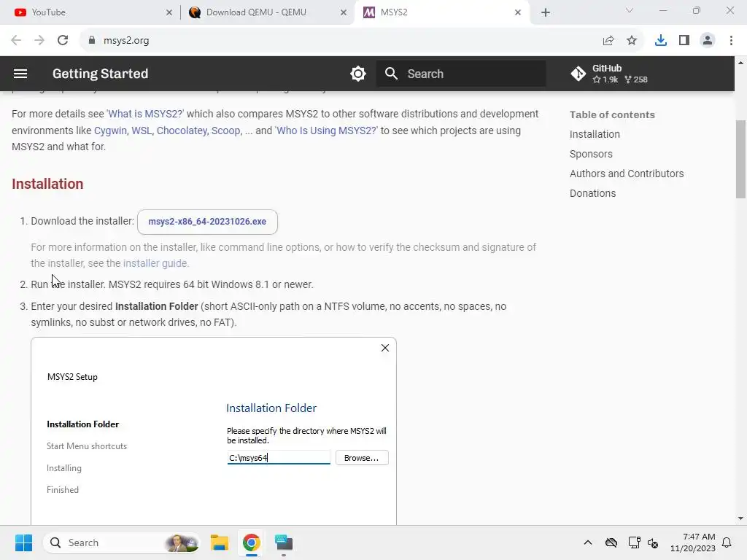Click the display/network tray icon
Viewport: 747px width, 560px height.
pyautogui.click(x=634, y=542)
